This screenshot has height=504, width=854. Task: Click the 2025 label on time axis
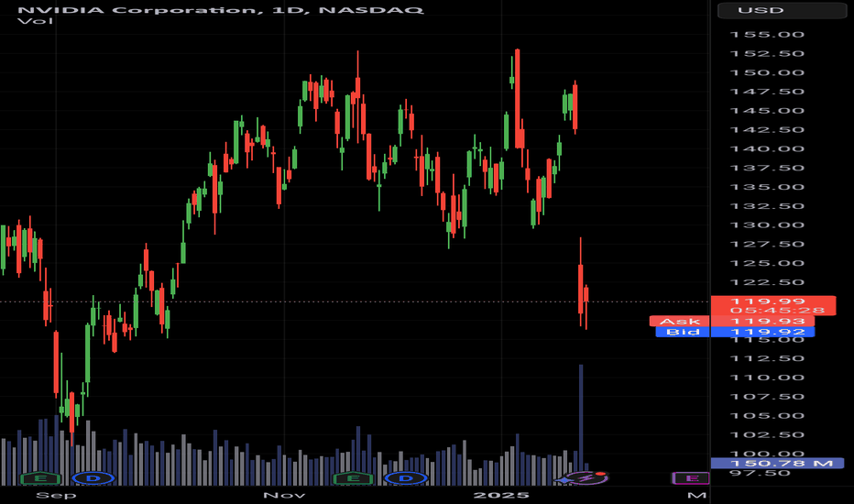[501, 495]
